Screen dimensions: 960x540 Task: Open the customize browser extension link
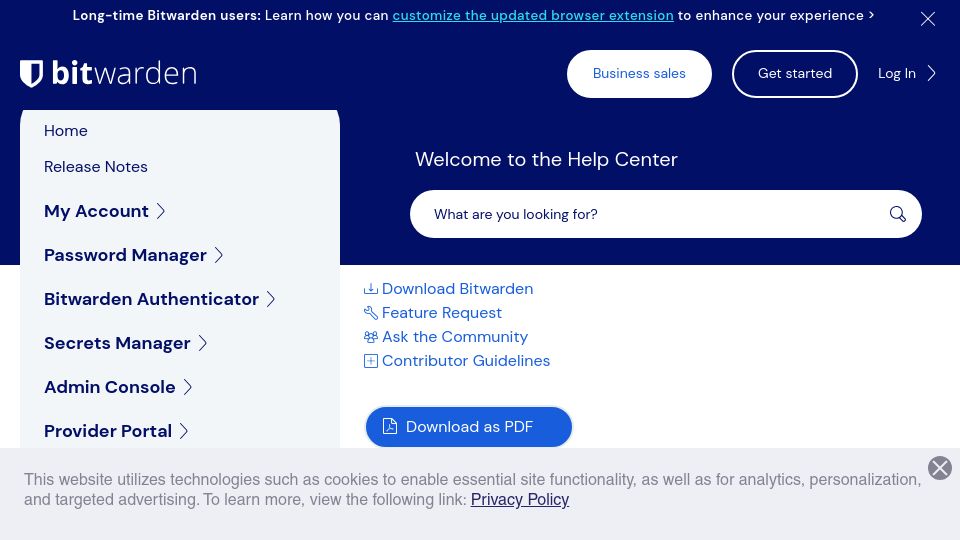533,15
